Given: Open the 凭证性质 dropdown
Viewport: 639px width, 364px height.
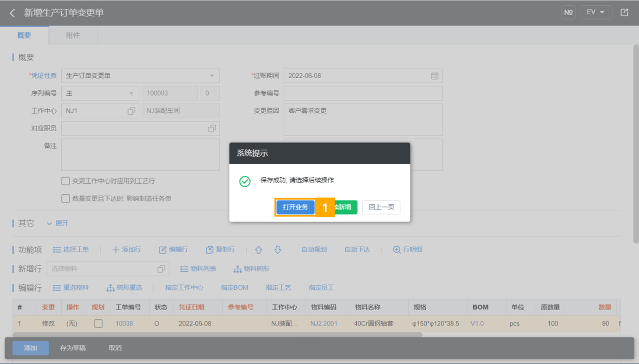Looking at the screenshot, I should [140, 76].
